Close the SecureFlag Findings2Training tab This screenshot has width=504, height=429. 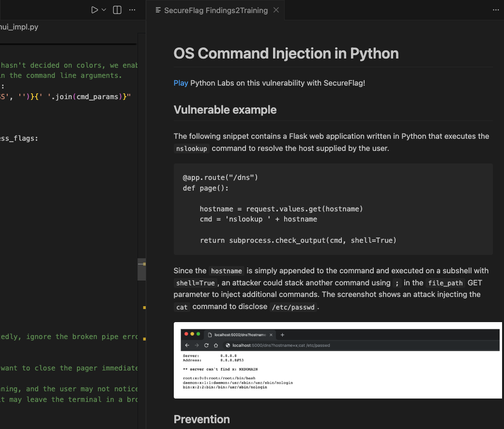pyautogui.click(x=276, y=10)
